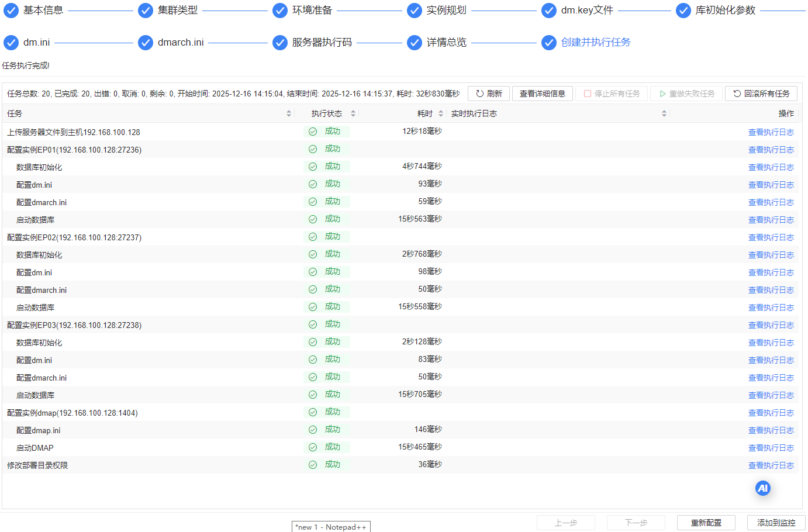
Task: View execution log for 启动DMAP row
Action: coord(771,448)
